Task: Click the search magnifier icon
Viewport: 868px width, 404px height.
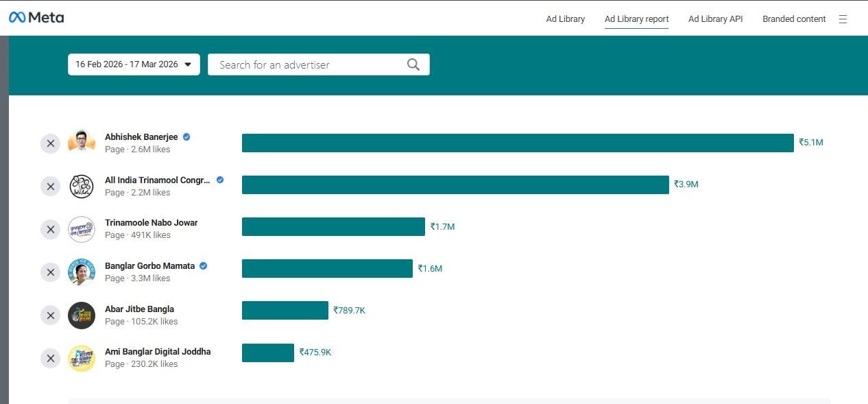Action: (413, 64)
